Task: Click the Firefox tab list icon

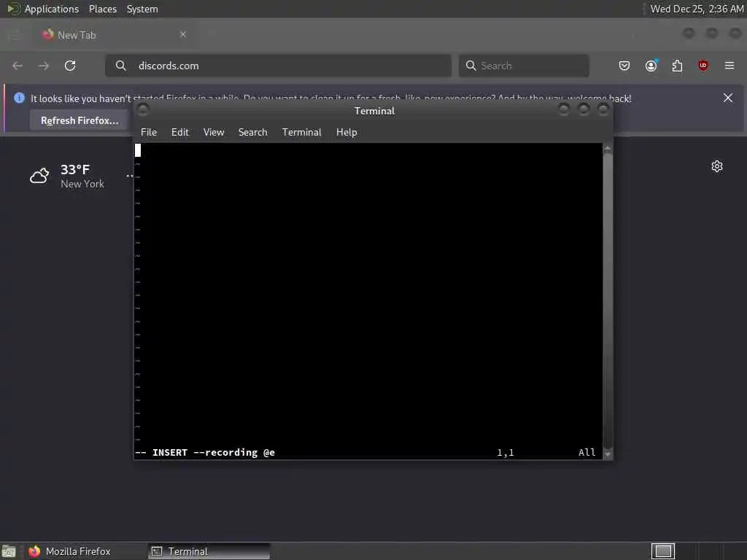Action: coord(15,35)
